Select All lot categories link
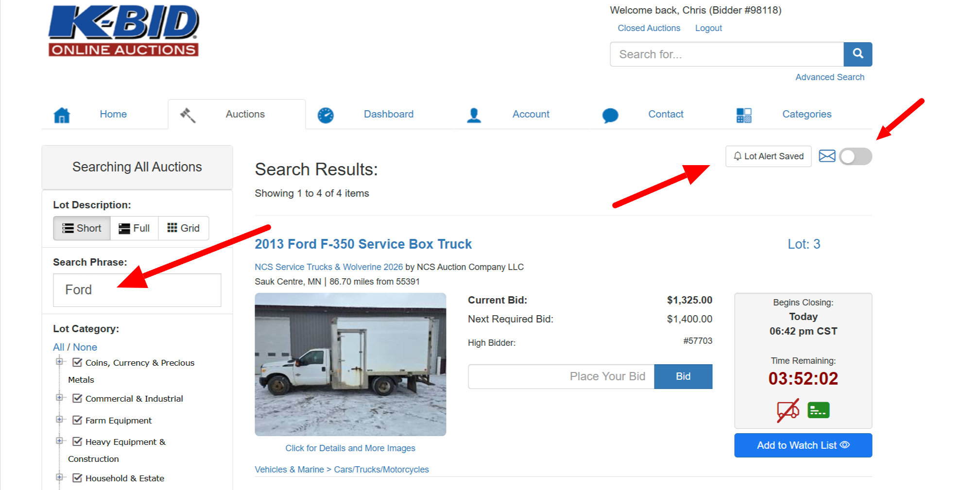 58,347
